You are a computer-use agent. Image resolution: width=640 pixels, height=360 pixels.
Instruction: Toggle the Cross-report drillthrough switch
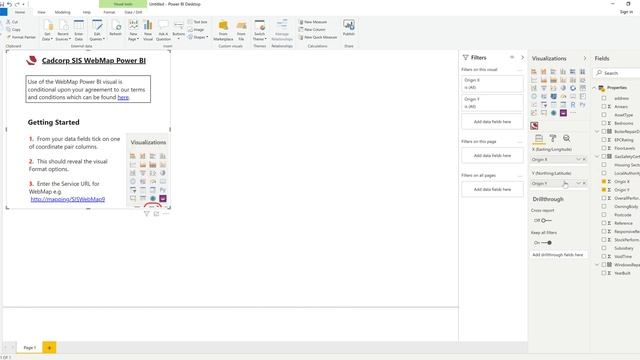pyautogui.click(x=546, y=220)
